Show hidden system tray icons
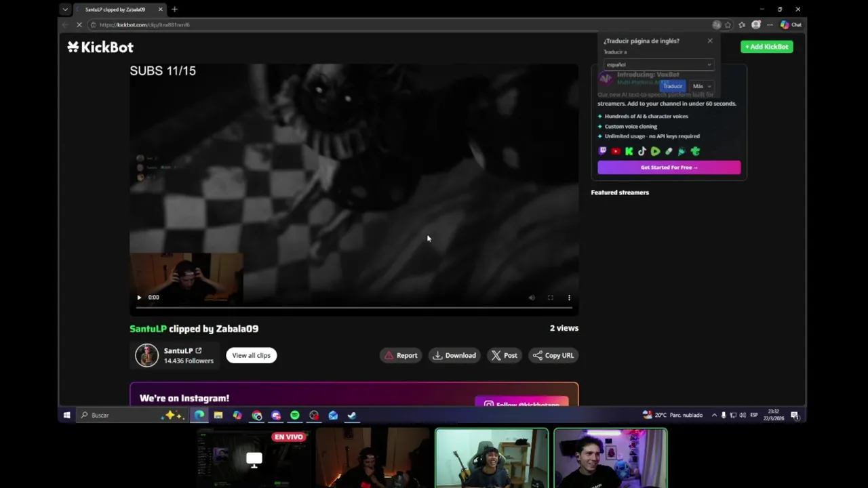868x488 pixels. (x=714, y=415)
